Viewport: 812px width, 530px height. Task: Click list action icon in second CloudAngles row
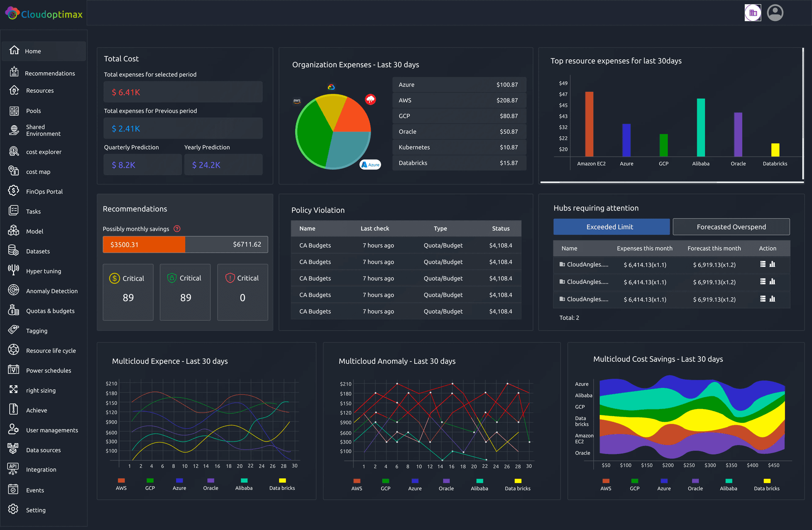[763, 282]
